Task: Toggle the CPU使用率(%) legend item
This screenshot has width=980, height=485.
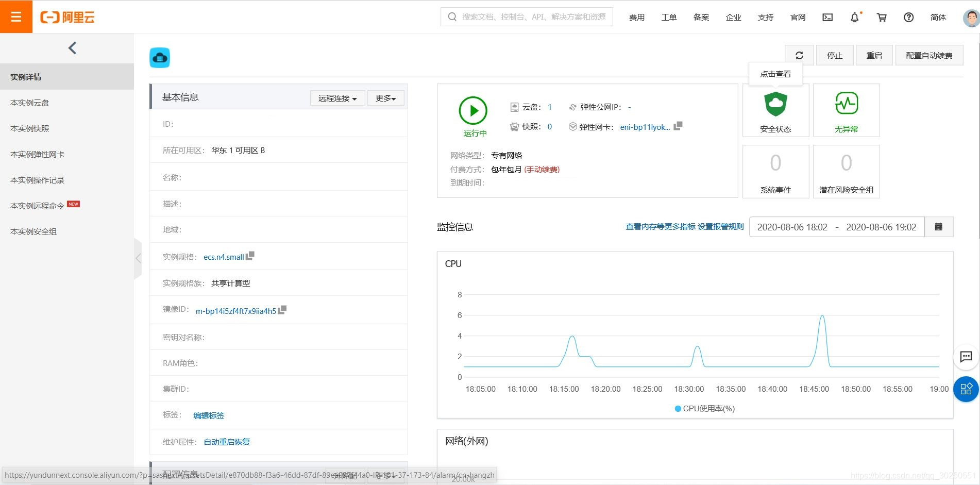Action: (x=705, y=408)
